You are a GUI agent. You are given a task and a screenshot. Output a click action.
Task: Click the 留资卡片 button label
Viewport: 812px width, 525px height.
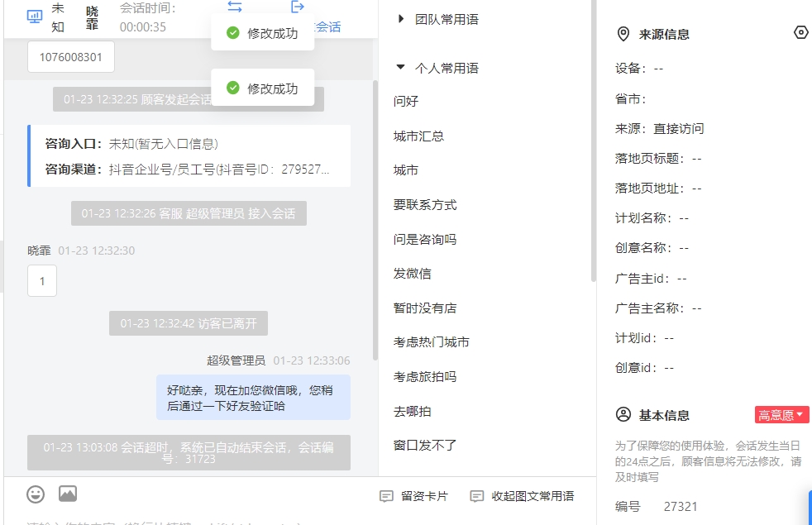pos(425,496)
